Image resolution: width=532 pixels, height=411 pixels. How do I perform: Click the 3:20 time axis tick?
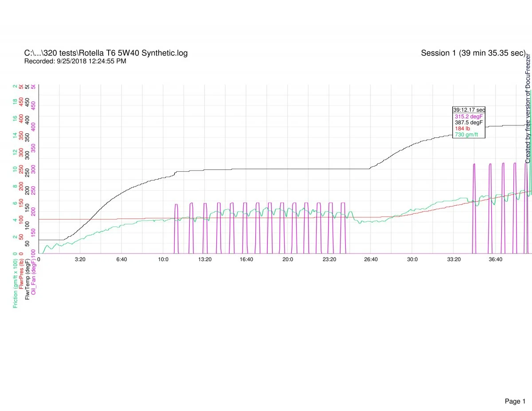(80, 259)
